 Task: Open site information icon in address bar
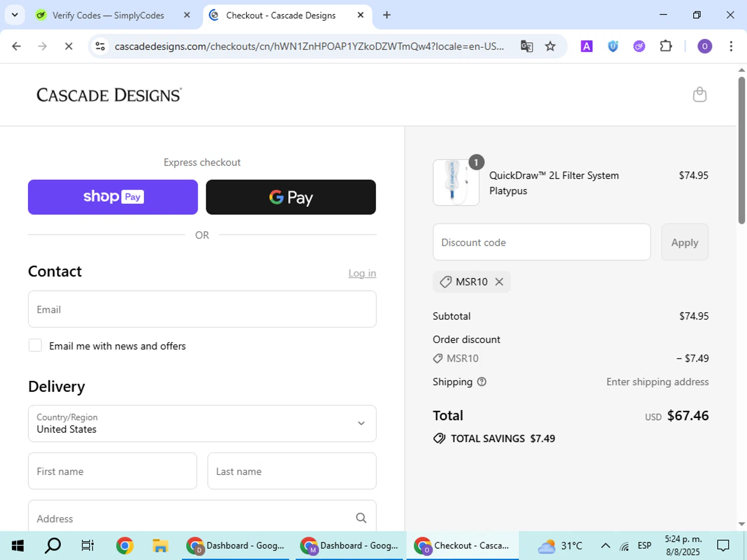click(100, 46)
